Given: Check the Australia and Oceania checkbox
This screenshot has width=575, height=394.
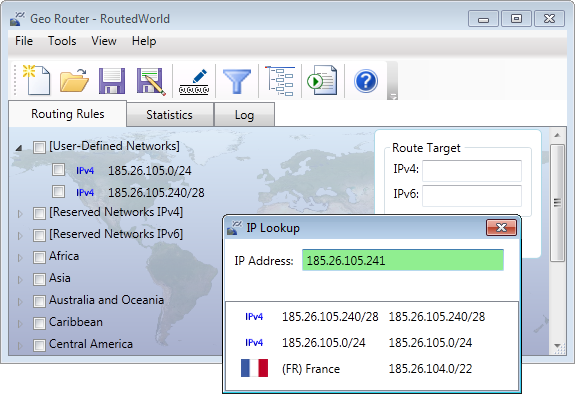Looking at the screenshot, I should [39, 301].
